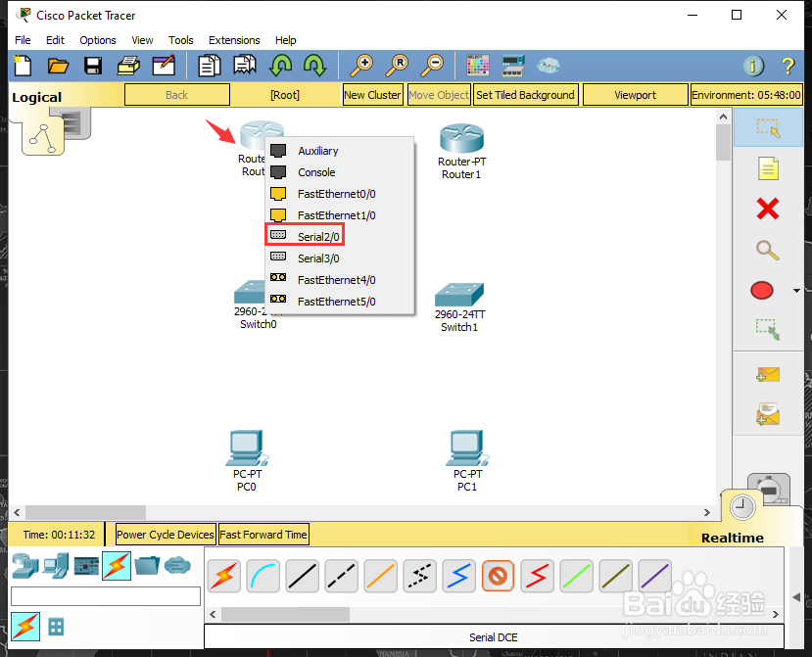The image size is (812, 657).
Task: Choose Copper Cross-Over dashed cable
Action: (341, 576)
